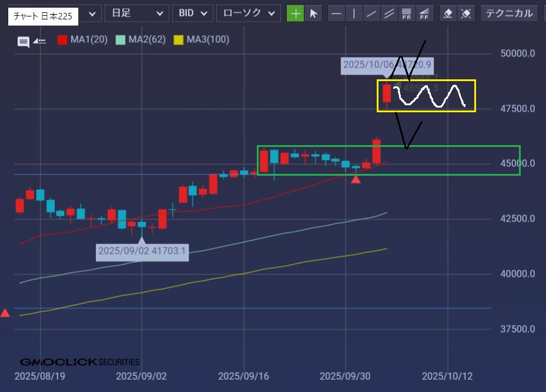Click the eraser tool icon

[x=448, y=14]
